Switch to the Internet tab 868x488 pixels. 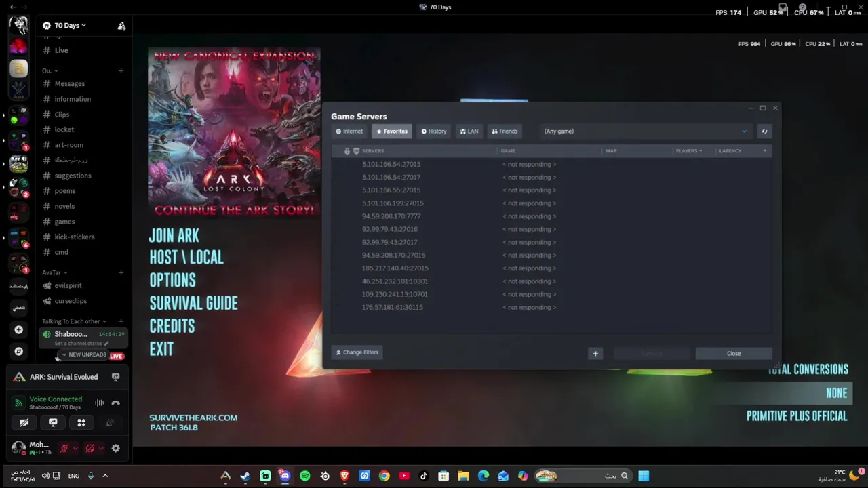pos(349,131)
